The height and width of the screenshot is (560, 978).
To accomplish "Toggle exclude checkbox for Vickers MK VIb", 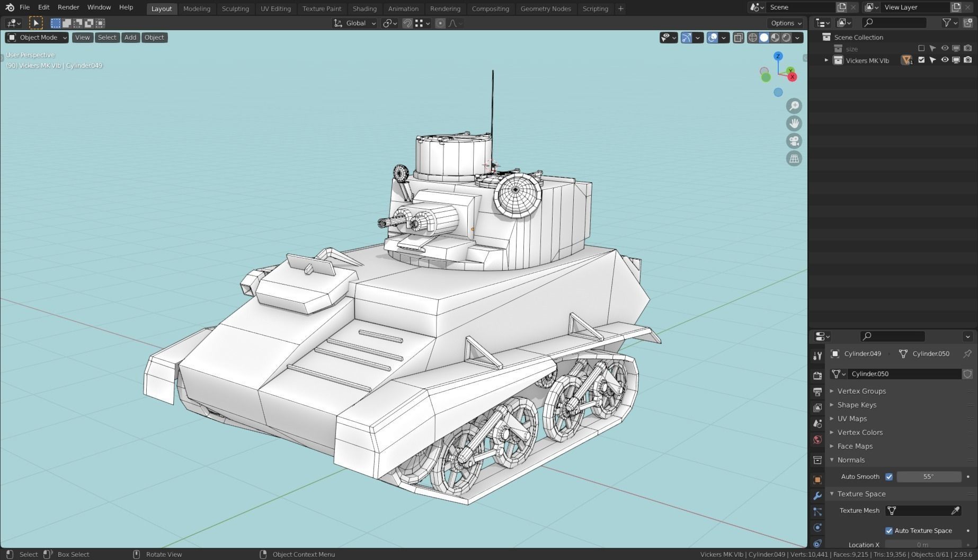I will click(921, 60).
